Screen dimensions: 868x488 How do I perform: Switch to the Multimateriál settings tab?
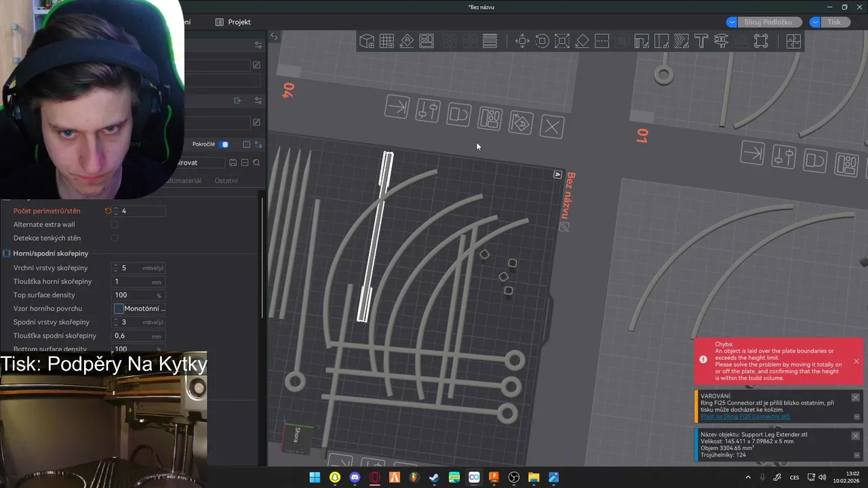click(184, 181)
